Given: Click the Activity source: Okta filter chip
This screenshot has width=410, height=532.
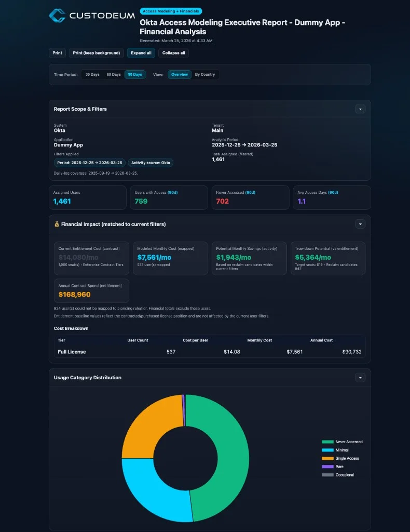Looking at the screenshot, I should [151, 163].
